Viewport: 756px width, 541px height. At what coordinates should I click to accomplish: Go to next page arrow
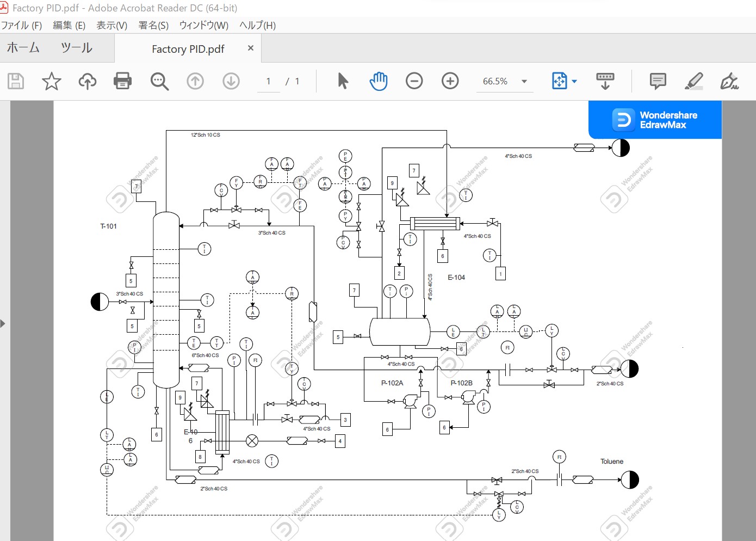(231, 81)
